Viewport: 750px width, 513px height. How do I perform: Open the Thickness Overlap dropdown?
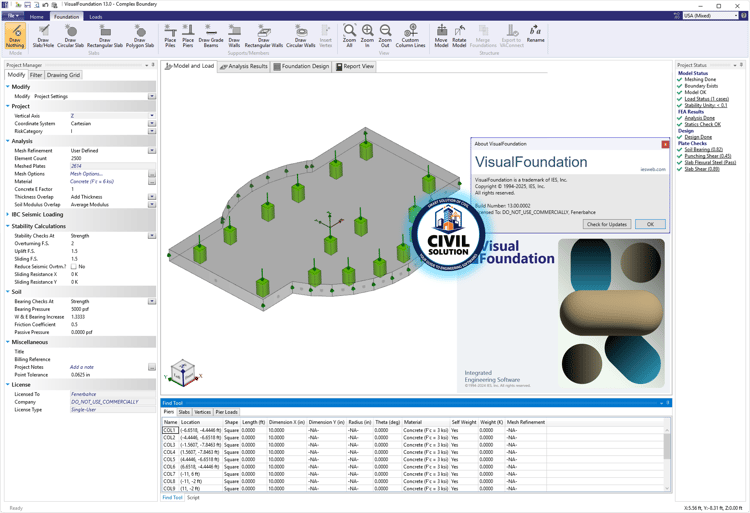click(152, 196)
